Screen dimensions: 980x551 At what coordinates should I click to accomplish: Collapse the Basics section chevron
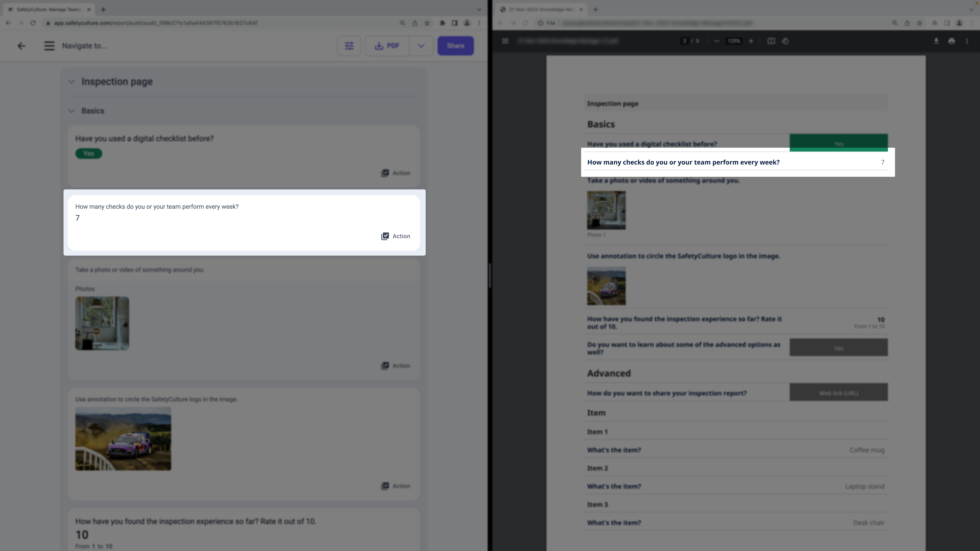click(x=72, y=111)
